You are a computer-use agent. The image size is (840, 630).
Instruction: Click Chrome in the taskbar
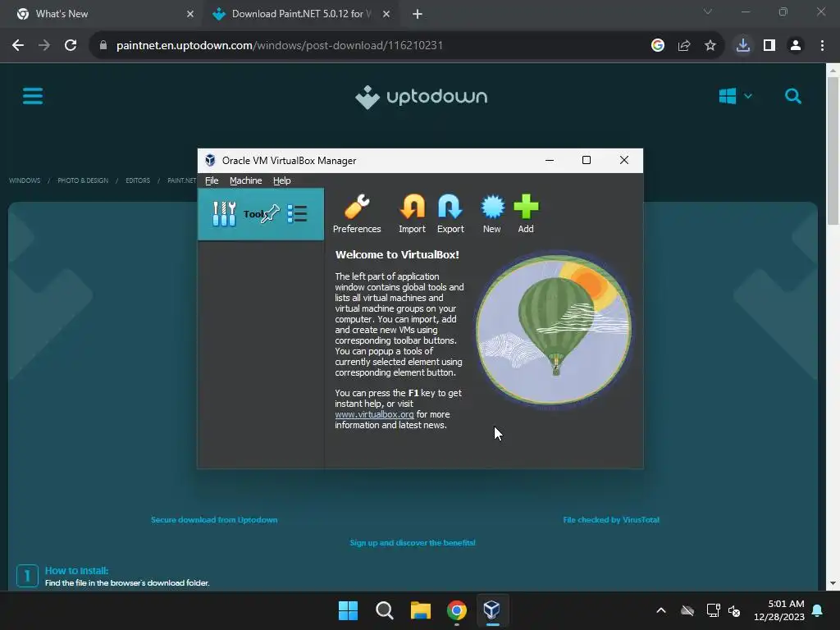(457, 610)
